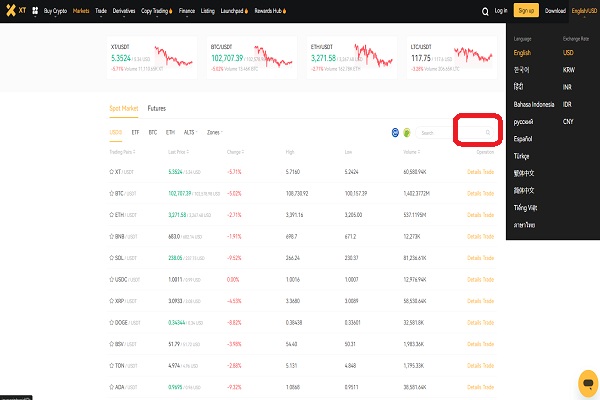The width and height of the screenshot is (600, 400).
Task: Expand the Finance menu
Action: click(187, 11)
